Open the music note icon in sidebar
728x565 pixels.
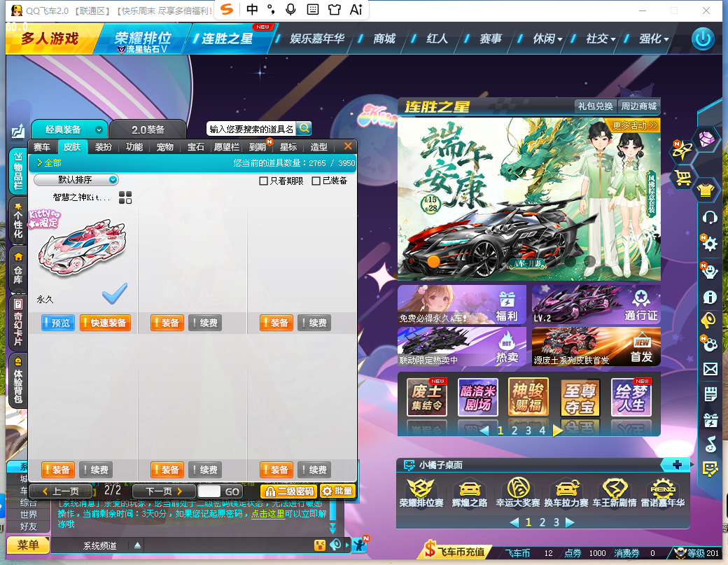click(710, 445)
